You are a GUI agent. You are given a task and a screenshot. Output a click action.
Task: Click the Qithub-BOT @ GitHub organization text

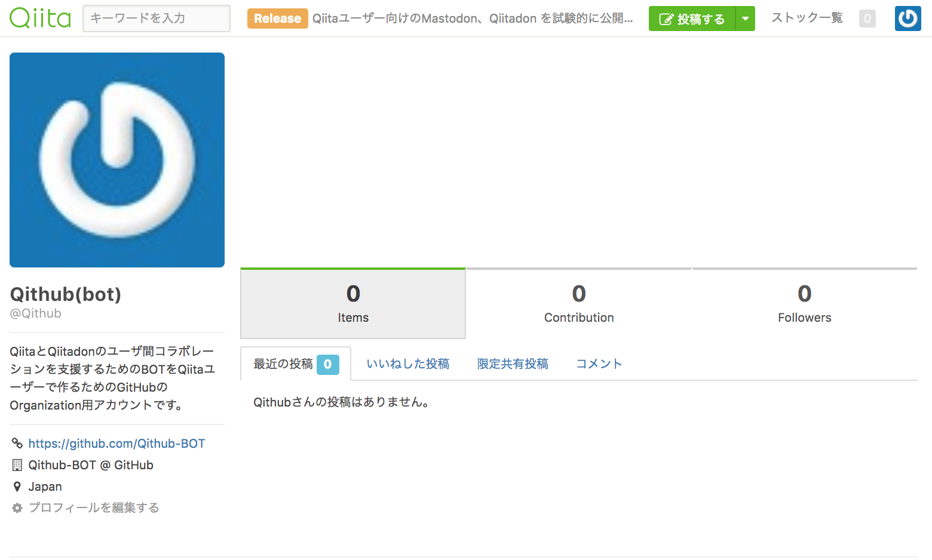click(91, 465)
